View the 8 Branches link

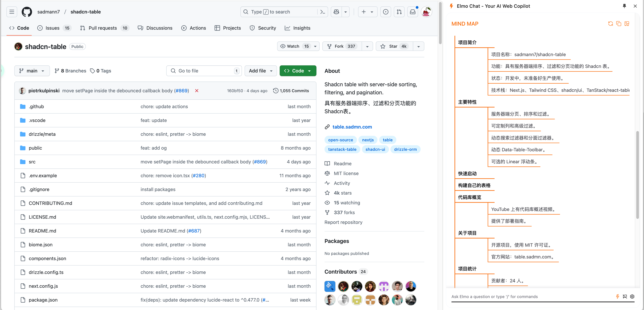[70, 71]
